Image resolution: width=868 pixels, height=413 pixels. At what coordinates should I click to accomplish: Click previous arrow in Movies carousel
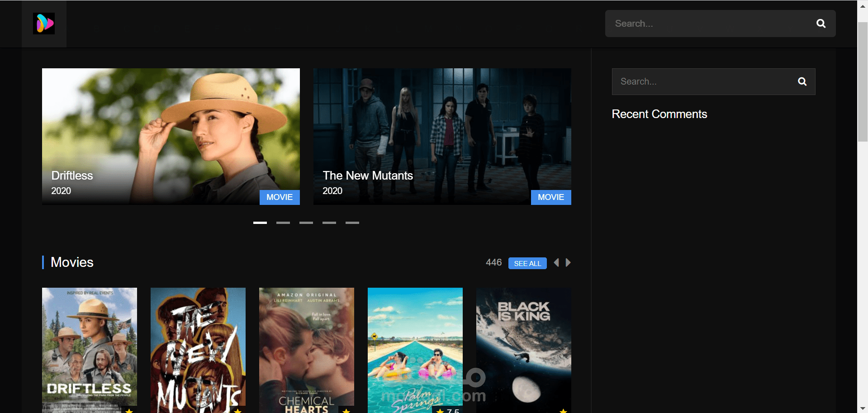[x=556, y=263]
